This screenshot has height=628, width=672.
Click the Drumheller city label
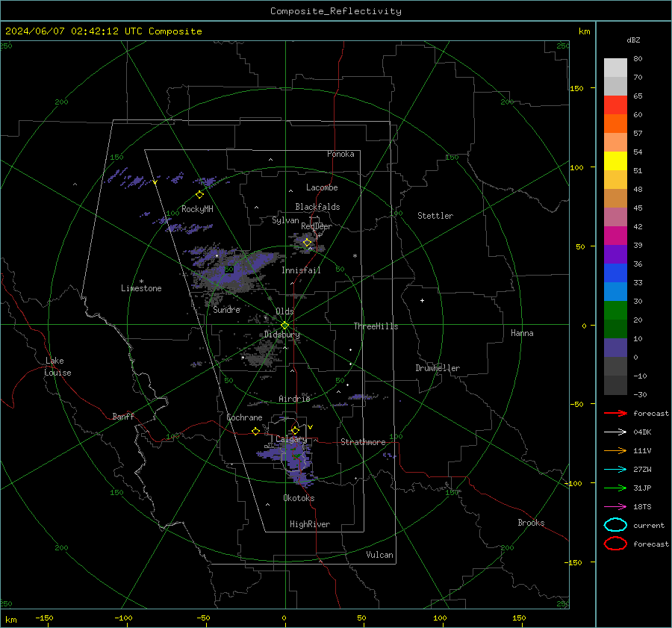tap(438, 368)
